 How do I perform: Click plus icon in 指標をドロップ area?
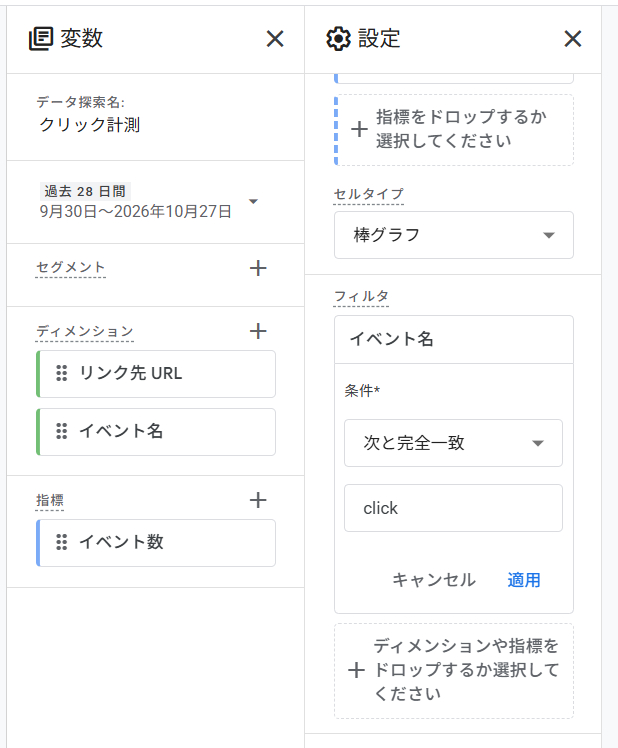359,129
